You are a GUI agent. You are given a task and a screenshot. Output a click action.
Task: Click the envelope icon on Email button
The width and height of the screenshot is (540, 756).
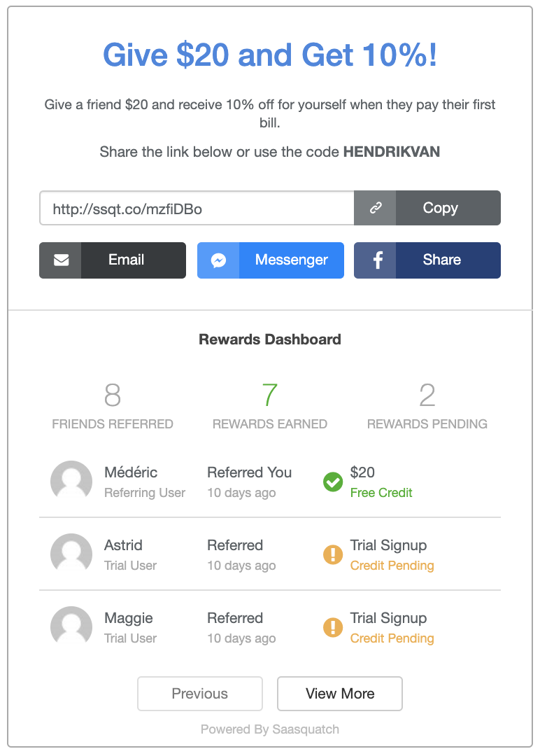pos(61,260)
